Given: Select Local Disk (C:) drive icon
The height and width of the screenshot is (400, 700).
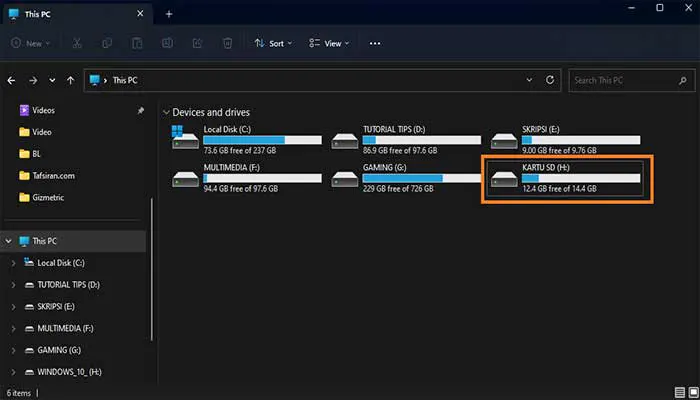Looking at the screenshot, I should tap(185, 137).
